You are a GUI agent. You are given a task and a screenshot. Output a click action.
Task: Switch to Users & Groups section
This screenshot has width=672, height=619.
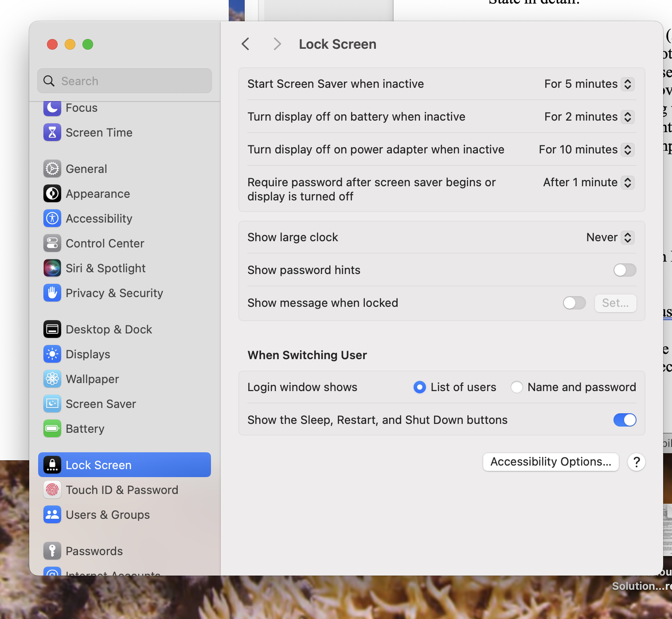(x=52, y=514)
